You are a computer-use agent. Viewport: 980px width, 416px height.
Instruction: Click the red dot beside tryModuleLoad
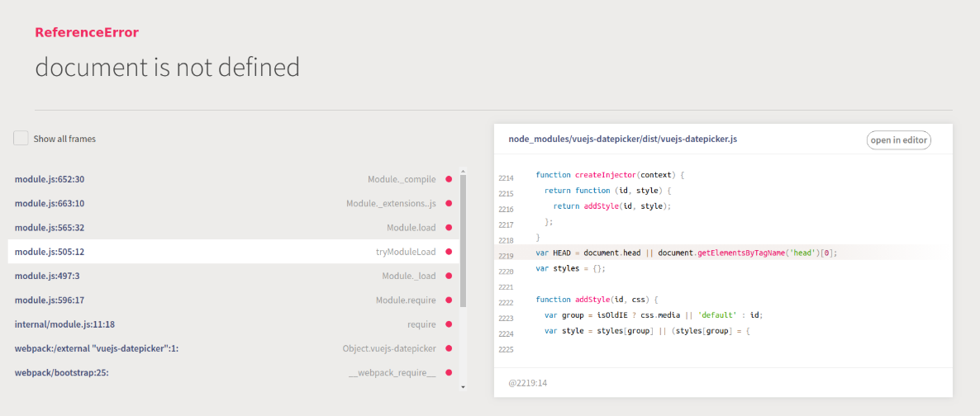448,252
